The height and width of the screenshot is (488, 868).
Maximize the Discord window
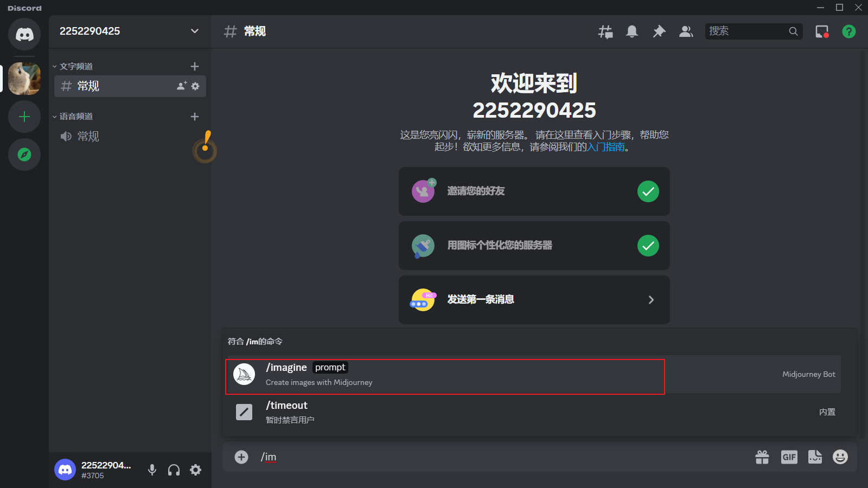(x=839, y=7)
